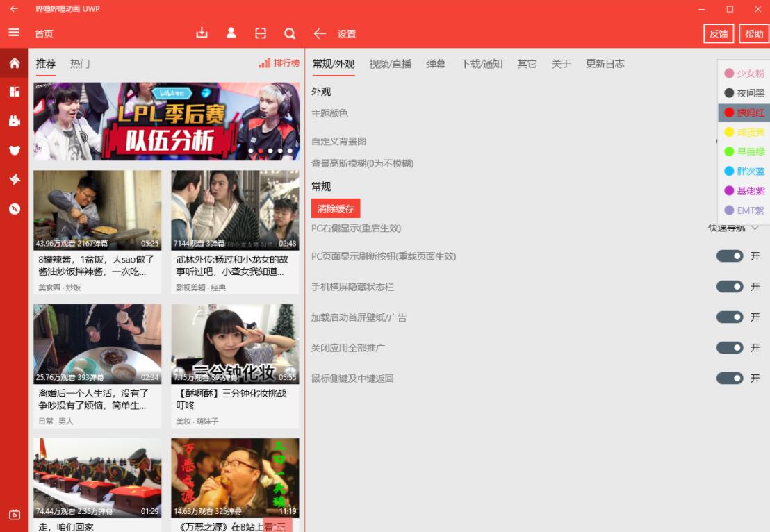Switch to the 热门 tab

(x=79, y=64)
